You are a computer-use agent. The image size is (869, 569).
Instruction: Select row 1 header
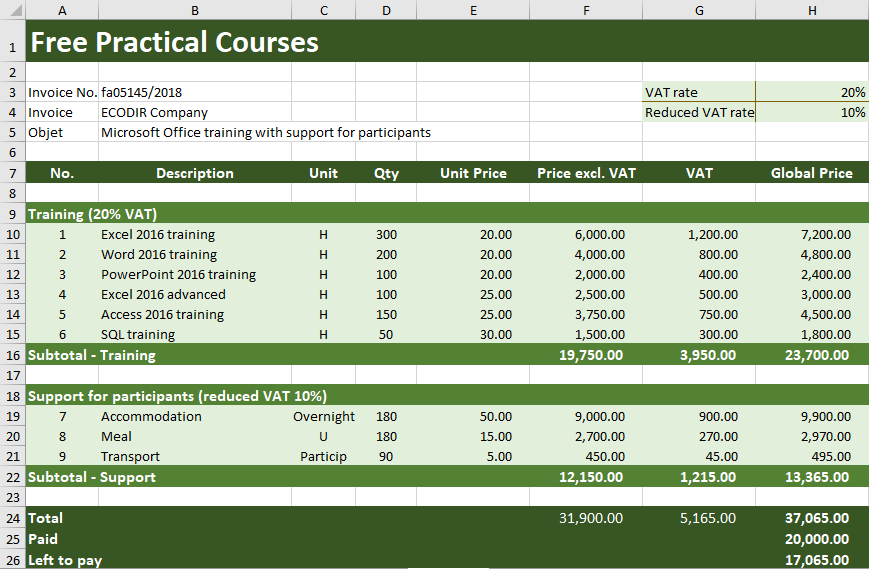[13, 41]
